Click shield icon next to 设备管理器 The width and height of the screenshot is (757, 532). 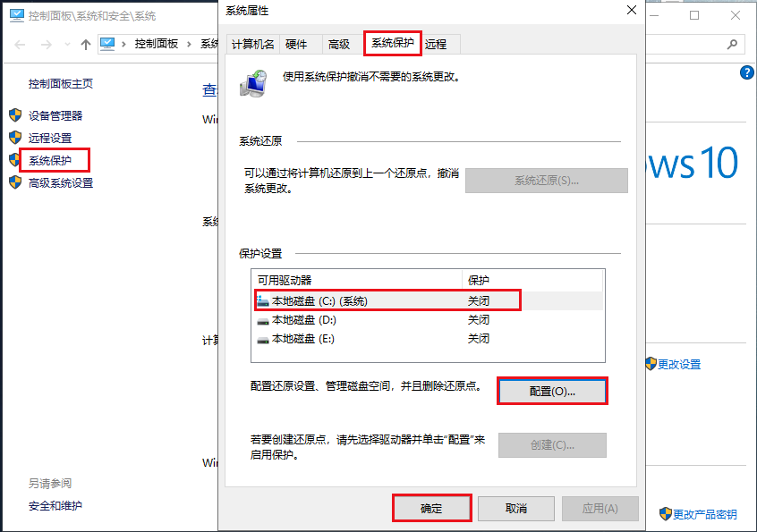click(x=15, y=115)
